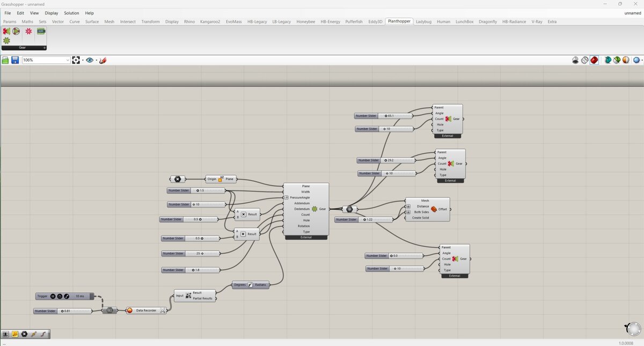Click the blue polygon display icon
The width and height of the screenshot is (644, 346).
click(x=636, y=60)
